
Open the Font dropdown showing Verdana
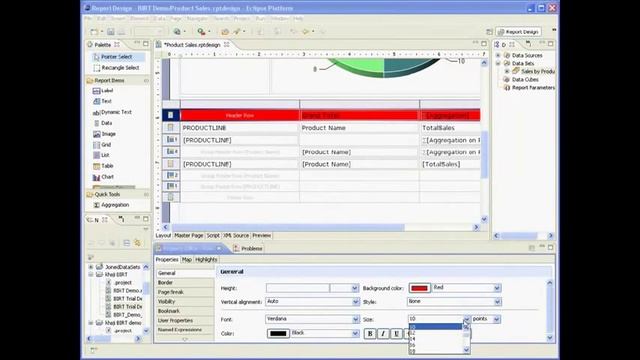[355, 319]
